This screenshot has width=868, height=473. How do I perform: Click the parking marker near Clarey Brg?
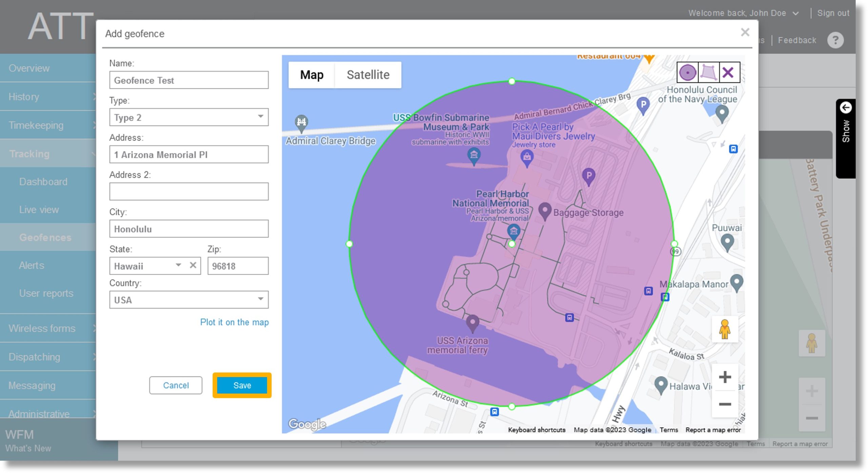(x=643, y=105)
